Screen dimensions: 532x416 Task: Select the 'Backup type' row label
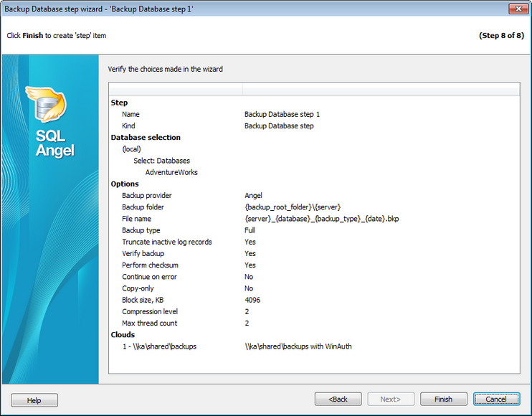click(x=141, y=230)
